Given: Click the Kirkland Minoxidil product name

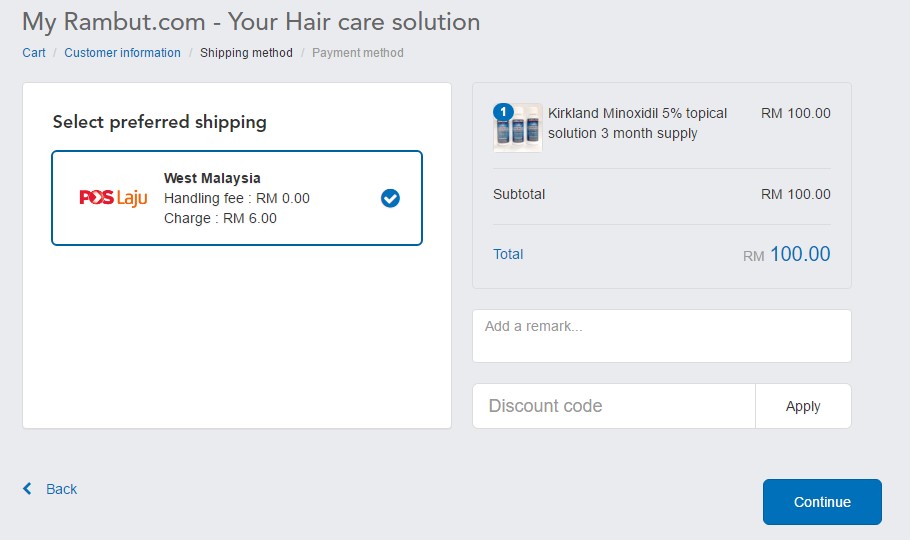Looking at the screenshot, I should (637, 123).
